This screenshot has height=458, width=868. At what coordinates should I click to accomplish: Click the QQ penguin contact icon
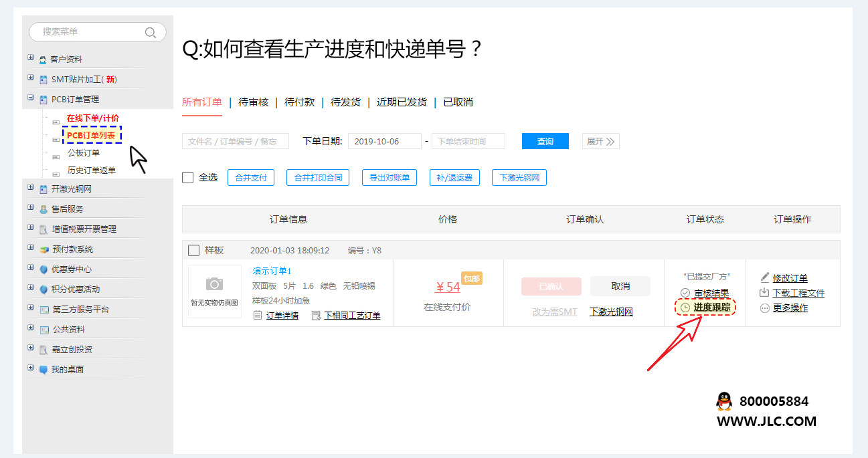coord(723,401)
